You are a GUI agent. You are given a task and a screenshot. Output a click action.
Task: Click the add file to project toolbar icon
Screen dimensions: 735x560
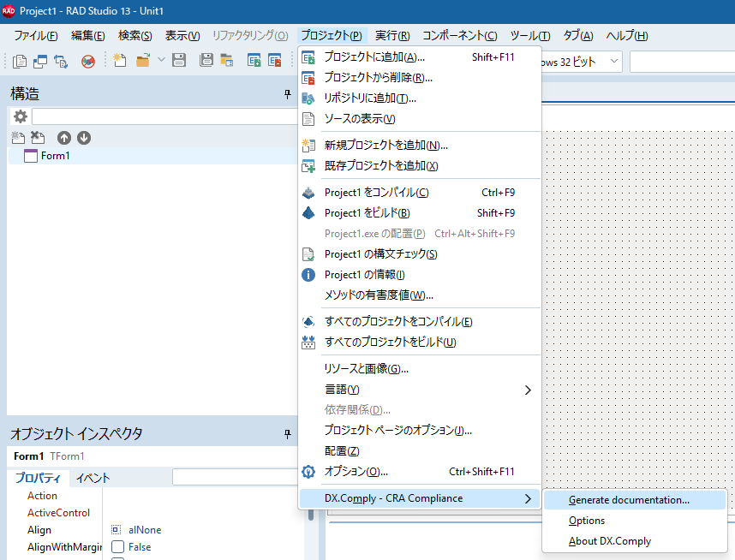tap(254, 61)
